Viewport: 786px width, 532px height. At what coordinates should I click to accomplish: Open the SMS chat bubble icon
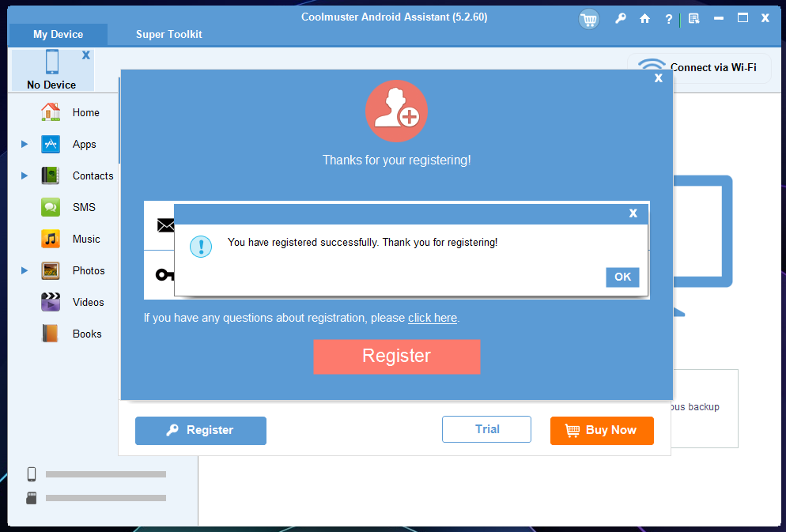point(51,207)
